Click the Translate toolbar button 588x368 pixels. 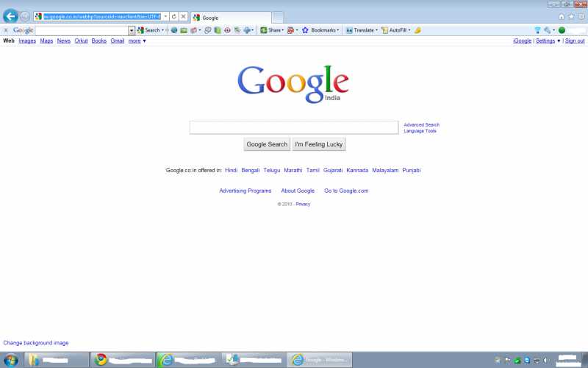pos(359,30)
